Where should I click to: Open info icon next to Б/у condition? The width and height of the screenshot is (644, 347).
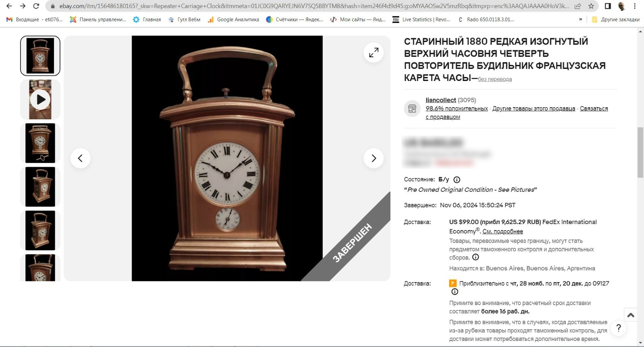point(457,180)
